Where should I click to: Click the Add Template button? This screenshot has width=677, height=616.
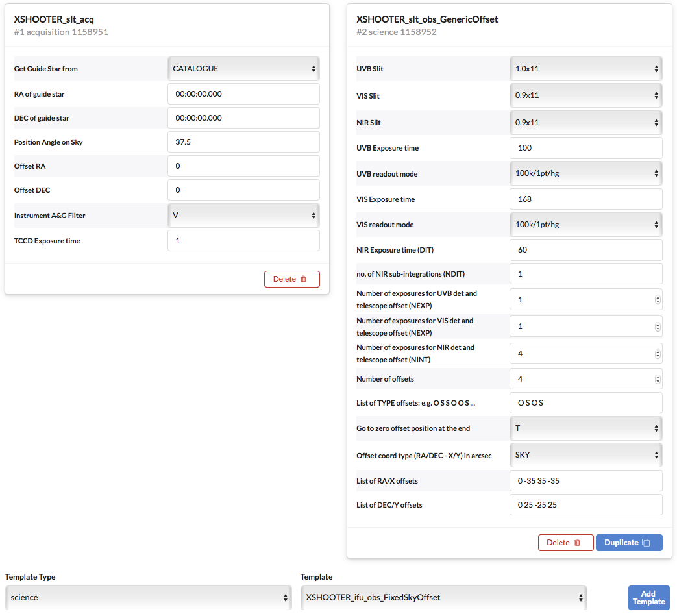[x=648, y=597]
